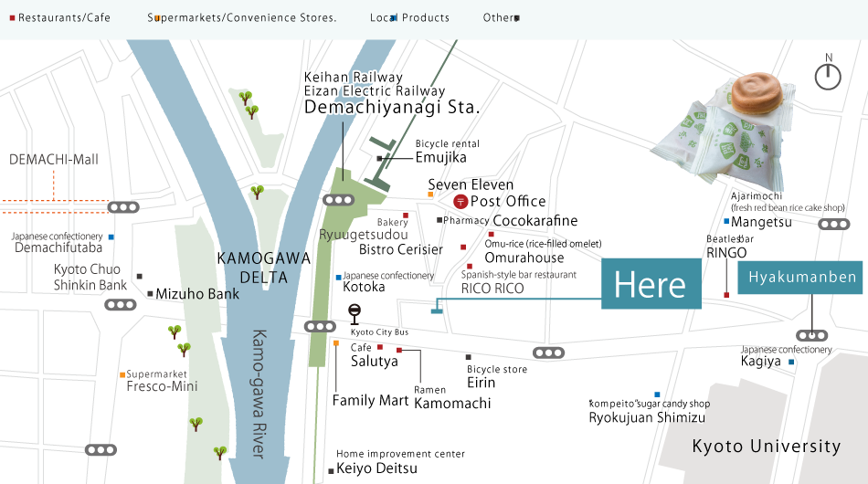Click the traffic light under Hyakumanben label
This screenshot has height=484, width=868.
coord(811,335)
